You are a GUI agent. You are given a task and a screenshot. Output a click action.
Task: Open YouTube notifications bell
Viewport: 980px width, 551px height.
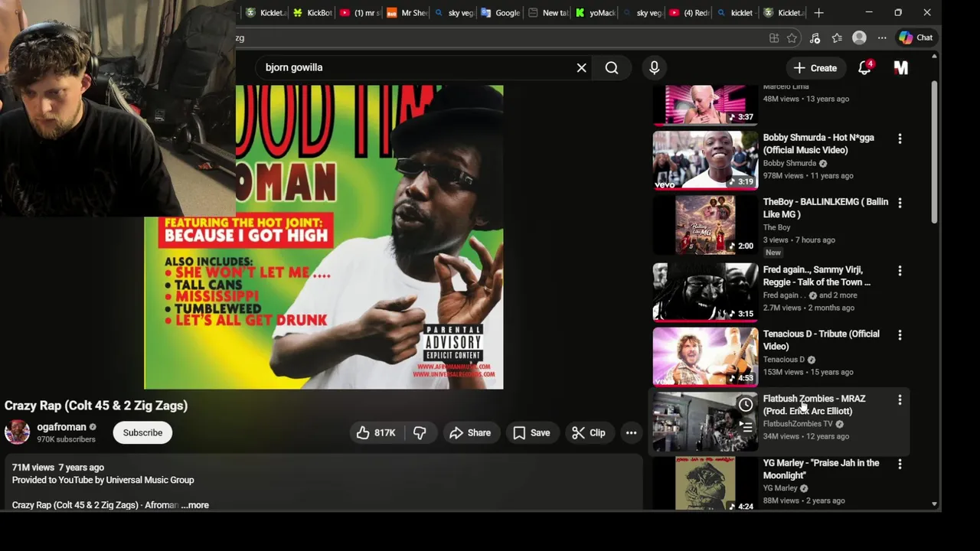tap(865, 68)
